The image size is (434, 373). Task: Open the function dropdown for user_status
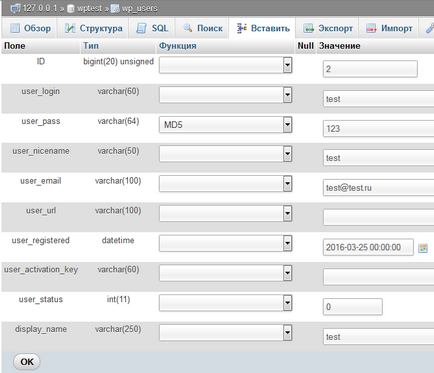[226, 303]
